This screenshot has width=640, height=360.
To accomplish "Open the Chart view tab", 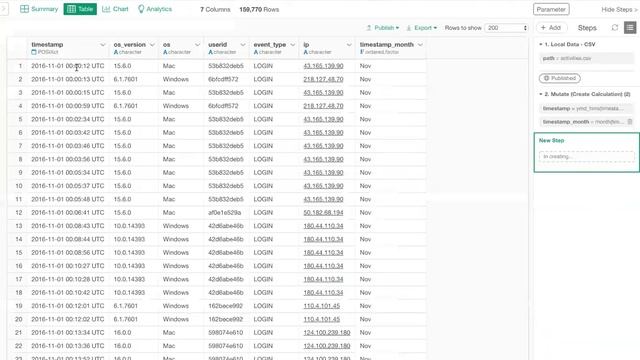I will pyautogui.click(x=115, y=9).
